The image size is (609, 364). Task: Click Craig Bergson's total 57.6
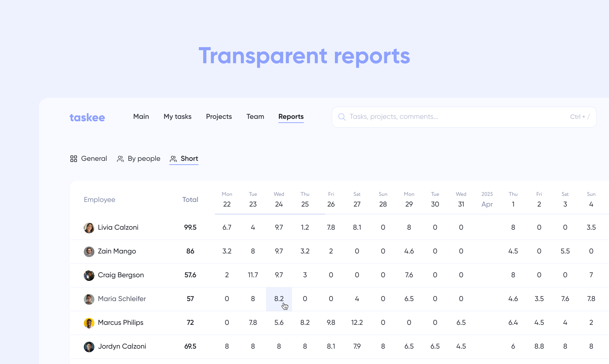tap(190, 275)
